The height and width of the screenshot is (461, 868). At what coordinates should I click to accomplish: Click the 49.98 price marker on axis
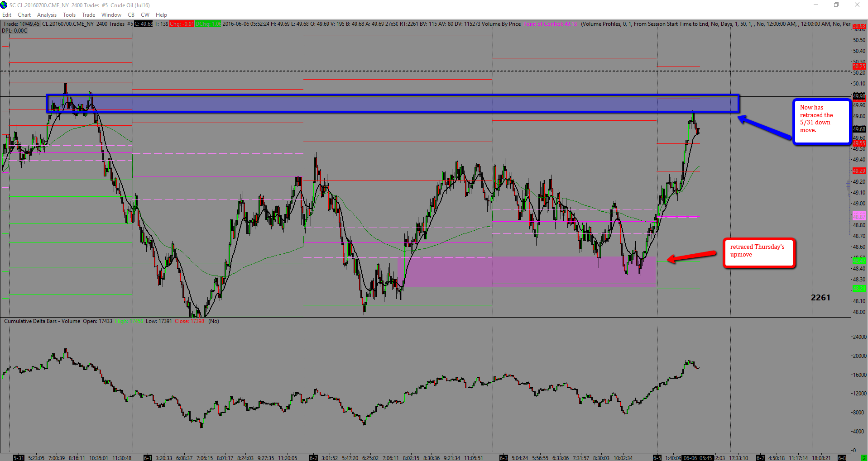coord(859,96)
